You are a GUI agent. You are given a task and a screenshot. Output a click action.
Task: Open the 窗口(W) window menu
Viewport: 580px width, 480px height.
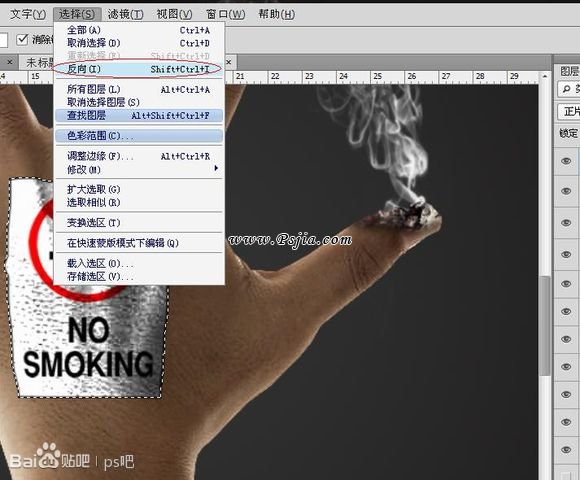(x=225, y=14)
